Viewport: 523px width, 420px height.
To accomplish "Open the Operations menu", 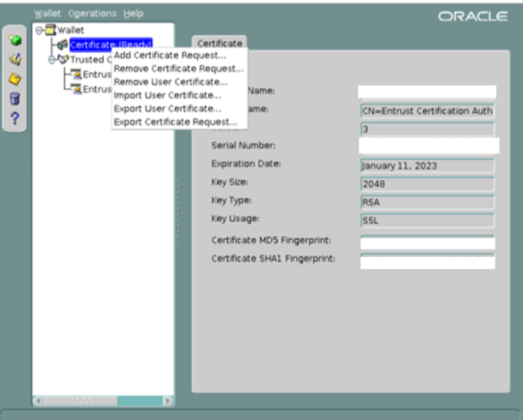I will 92,13.
